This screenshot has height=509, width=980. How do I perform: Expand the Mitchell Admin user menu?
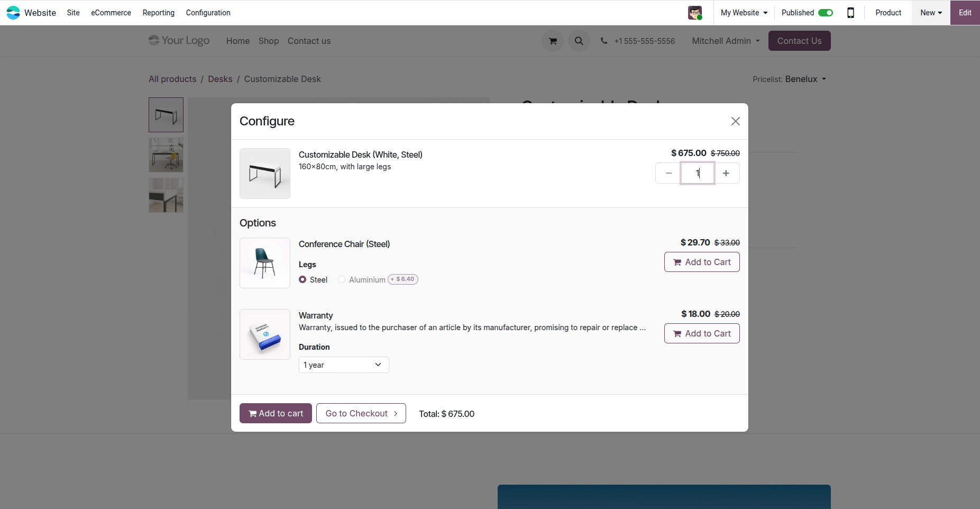[726, 41]
